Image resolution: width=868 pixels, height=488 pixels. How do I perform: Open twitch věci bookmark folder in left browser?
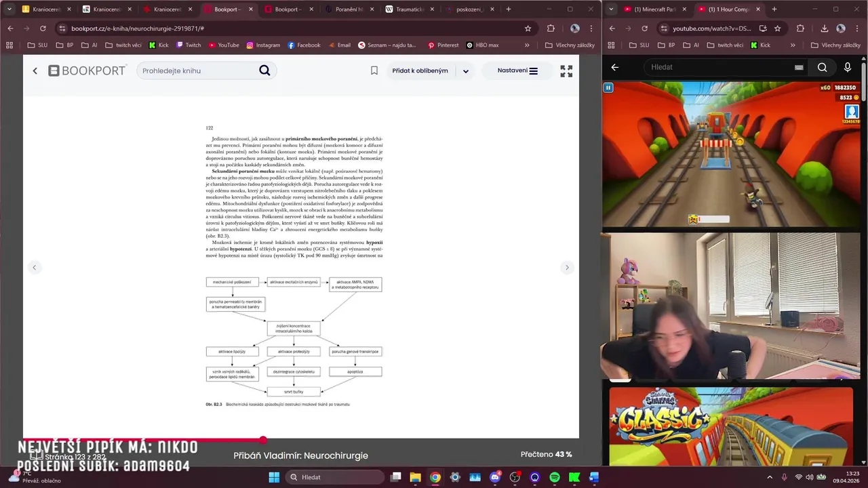pos(122,45)
